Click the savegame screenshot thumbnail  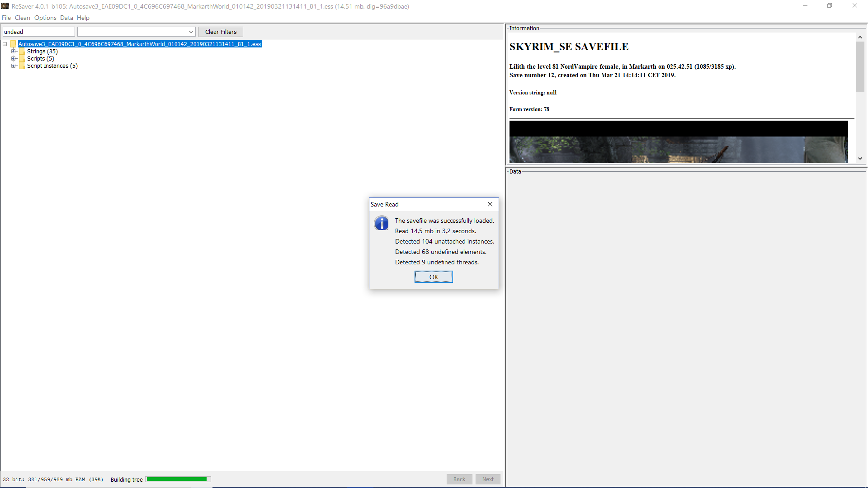pos(679,142)
